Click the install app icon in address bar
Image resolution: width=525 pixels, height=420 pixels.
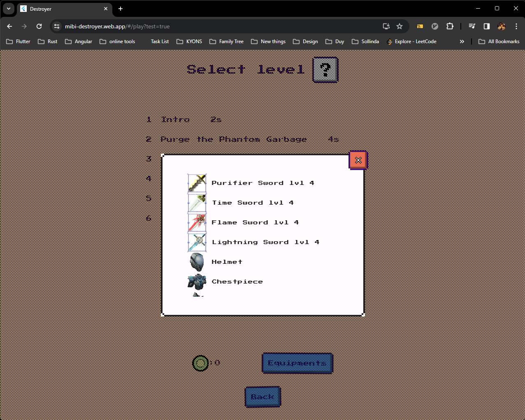pyautogui.click(x=386, y=26)
